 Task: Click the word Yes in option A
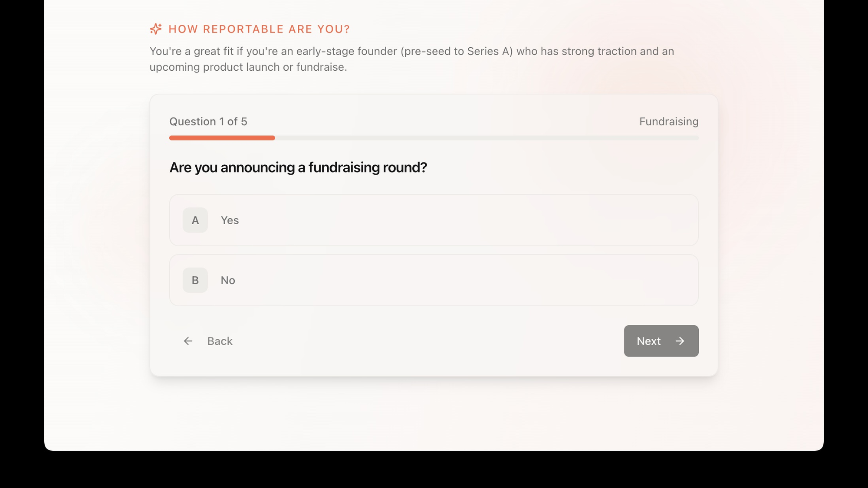click(230, 220)
